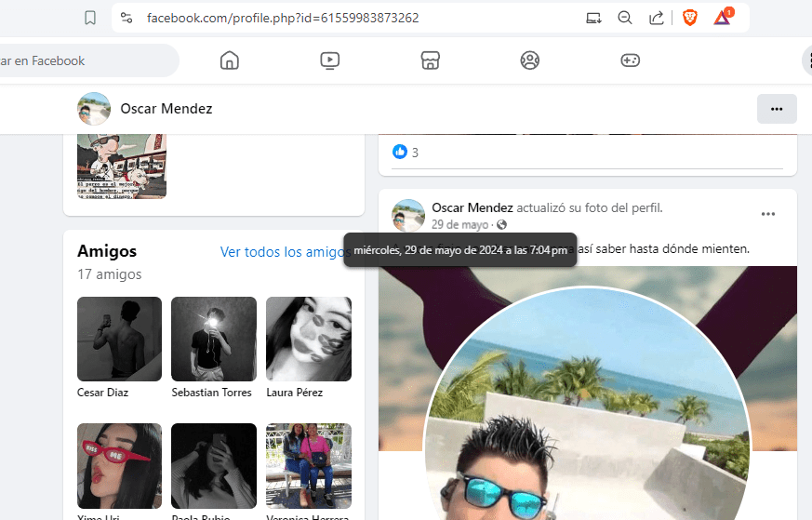Bookmark this page using the bookmark icon
Viewport: 812px width, 520px height.
90,18
